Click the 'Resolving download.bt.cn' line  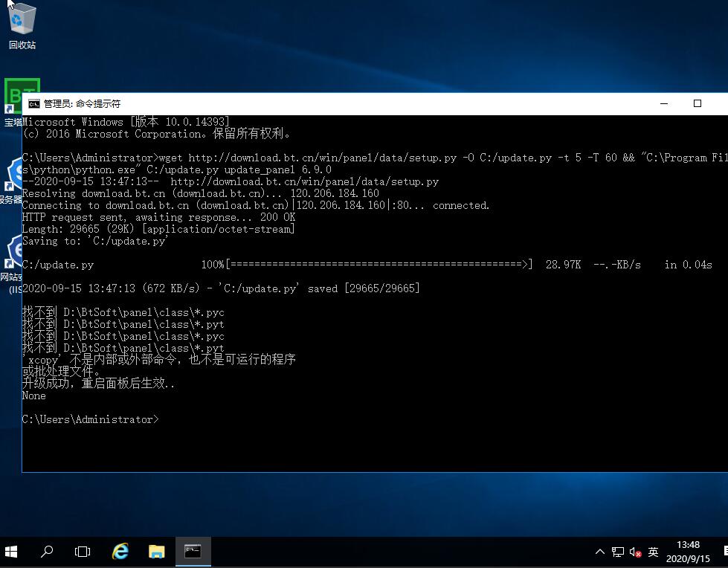[201, 193]
